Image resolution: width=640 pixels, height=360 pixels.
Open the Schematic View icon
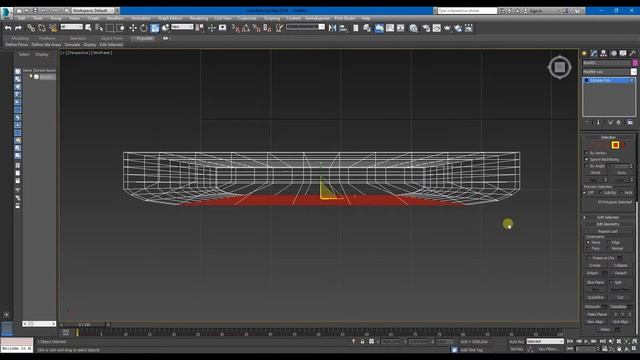click(400, 28)
